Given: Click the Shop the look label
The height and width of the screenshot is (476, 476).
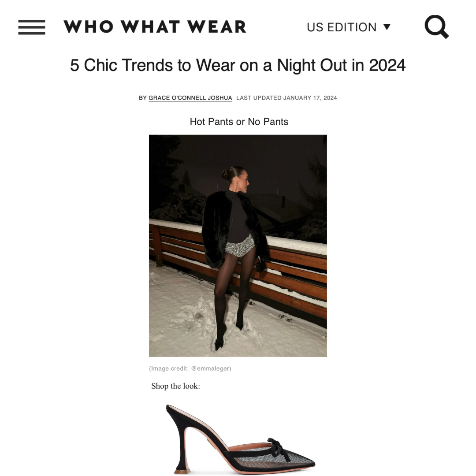Looking at the screenshot, I should (175, 386).
